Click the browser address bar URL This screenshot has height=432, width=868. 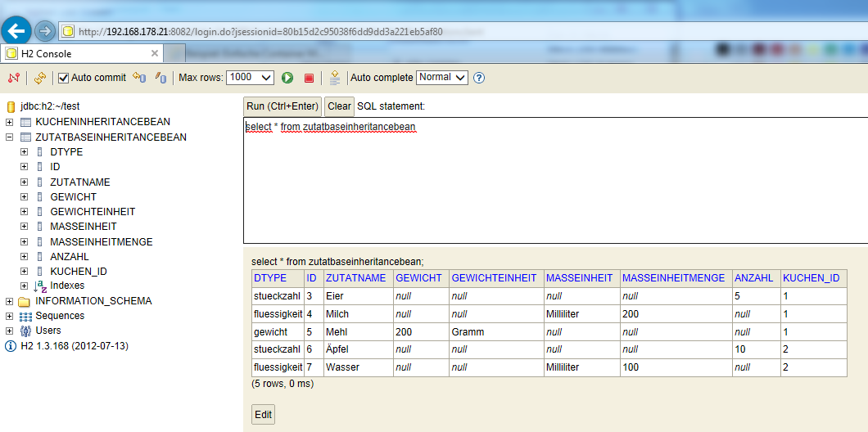click(260, 32)
